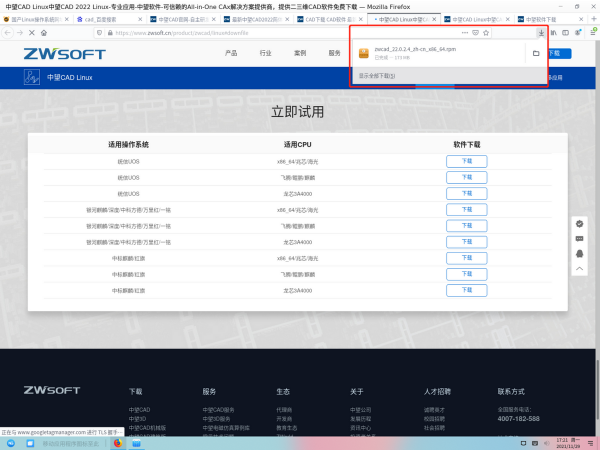The image size is (600, 450).
Task: Open footer link 中望电磁仿真算例库
Action: pyautogui.click(x=226, y=428)
